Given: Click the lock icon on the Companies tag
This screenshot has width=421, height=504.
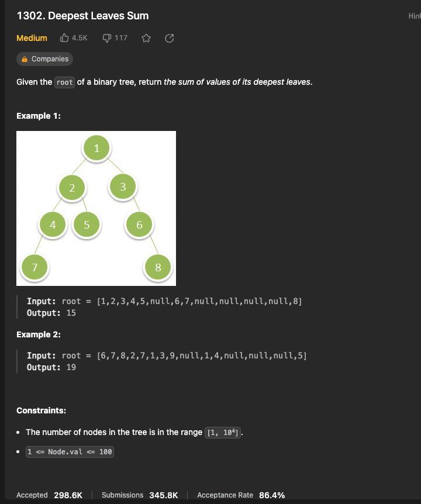Looking at the screenshot, I should (x=24, y=58).
